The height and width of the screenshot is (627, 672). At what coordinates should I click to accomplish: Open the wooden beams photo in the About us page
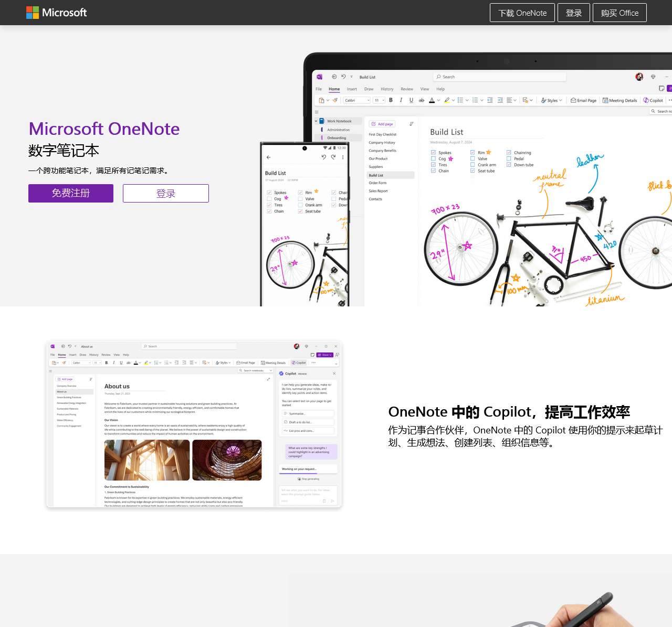tap(147, 460)
